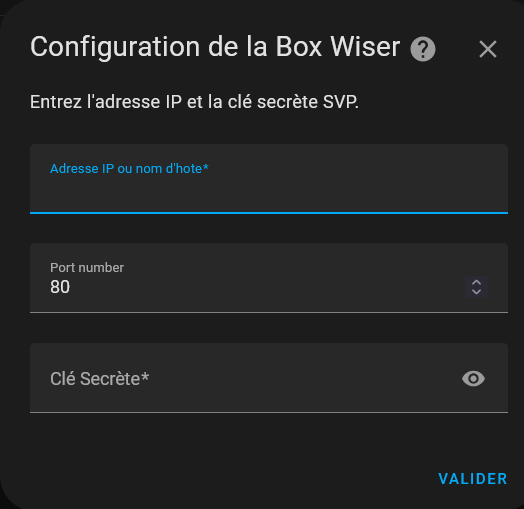Increase the port number with the up arrow

point(476,282)
